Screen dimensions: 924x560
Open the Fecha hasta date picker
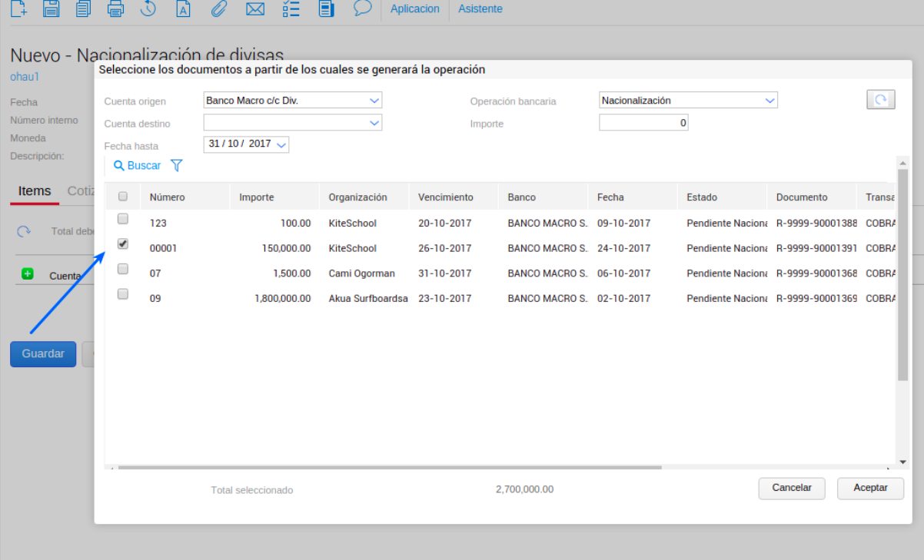point(281,144)
